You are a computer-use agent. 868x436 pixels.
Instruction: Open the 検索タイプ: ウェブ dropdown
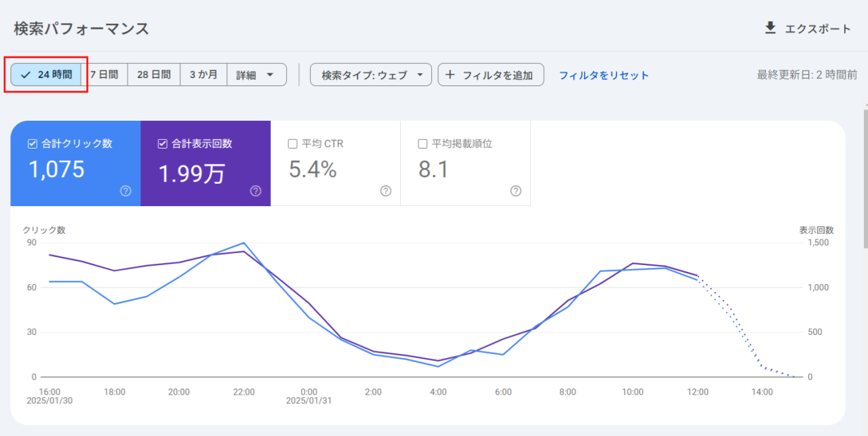click(371, 75)
